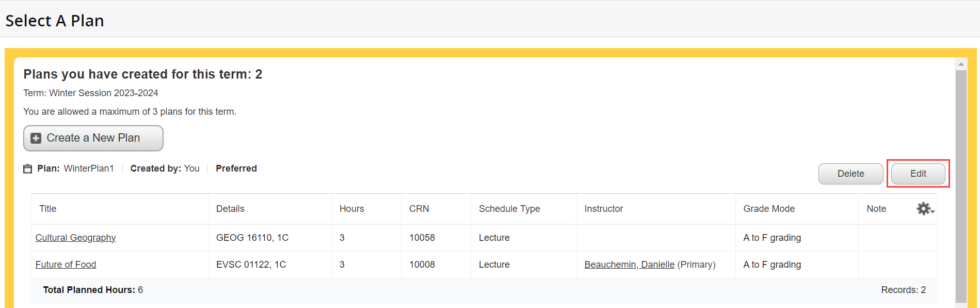Open instructor Beauchemin, Danielle's link
The width and height of the screenshot is (980, 308).
coord(629,265)
